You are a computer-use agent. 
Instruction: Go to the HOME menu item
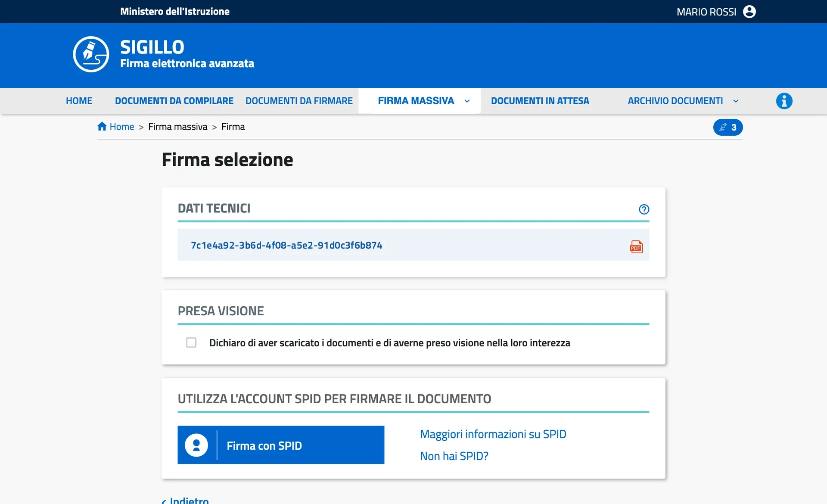(x=79, y=101)
